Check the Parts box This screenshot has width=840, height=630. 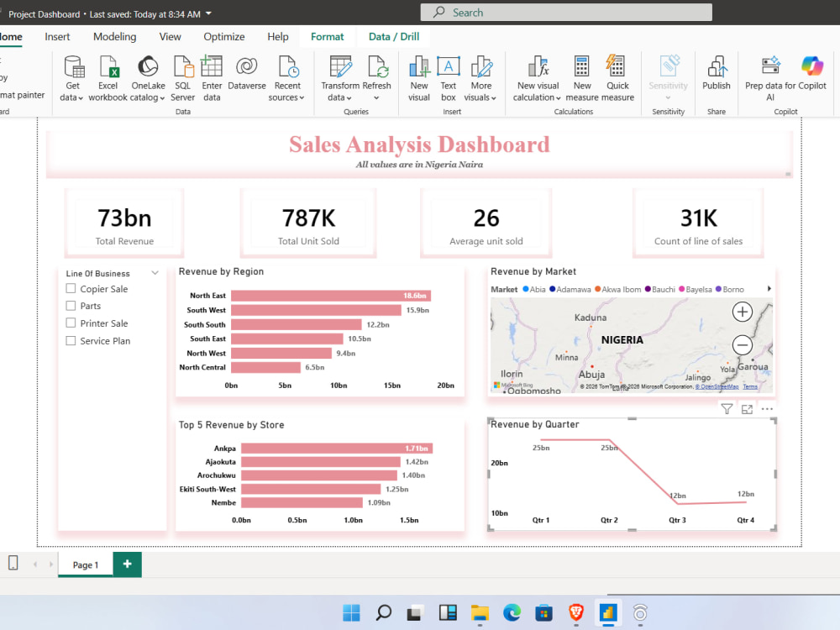pyautogui.click(x=71, y=306)
